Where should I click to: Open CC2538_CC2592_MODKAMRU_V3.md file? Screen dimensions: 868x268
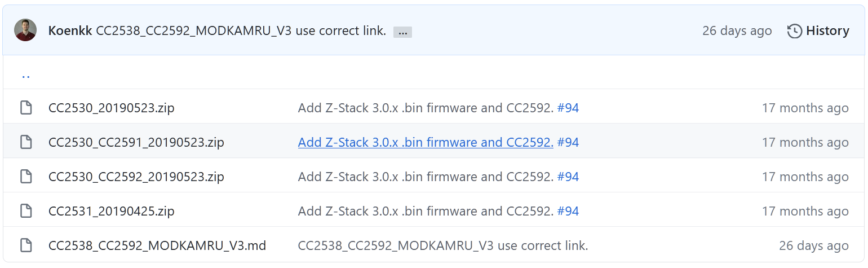[x=157, y=245]
